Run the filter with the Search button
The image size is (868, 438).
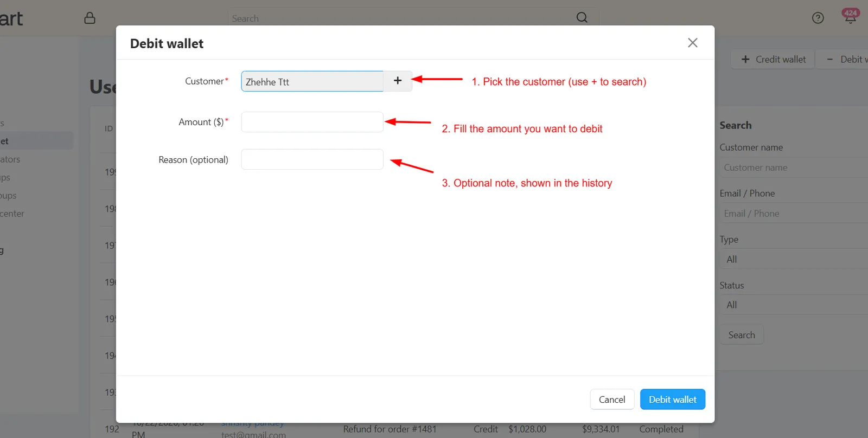pos(742,334)
